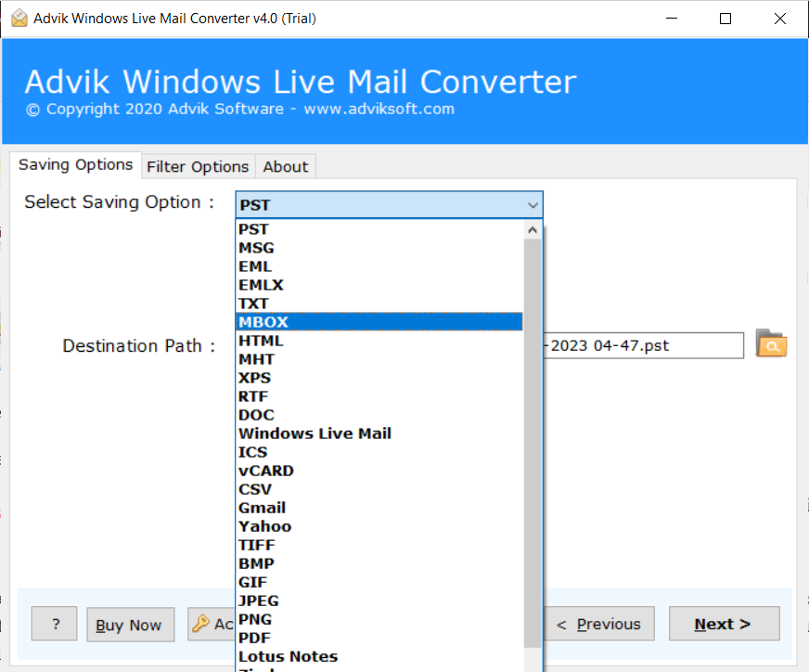809x672 pixels.
Task: Select CSV from the list
Action: coord(379,489)
